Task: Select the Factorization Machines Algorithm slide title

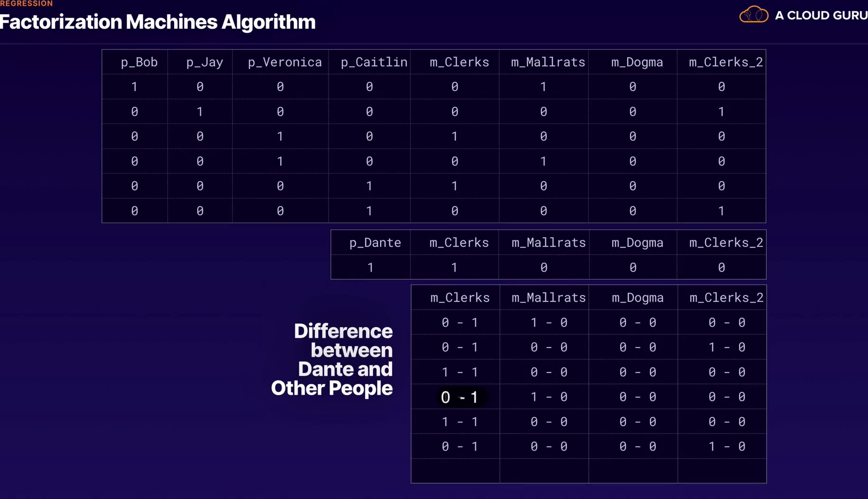Action: click(157, 22)
